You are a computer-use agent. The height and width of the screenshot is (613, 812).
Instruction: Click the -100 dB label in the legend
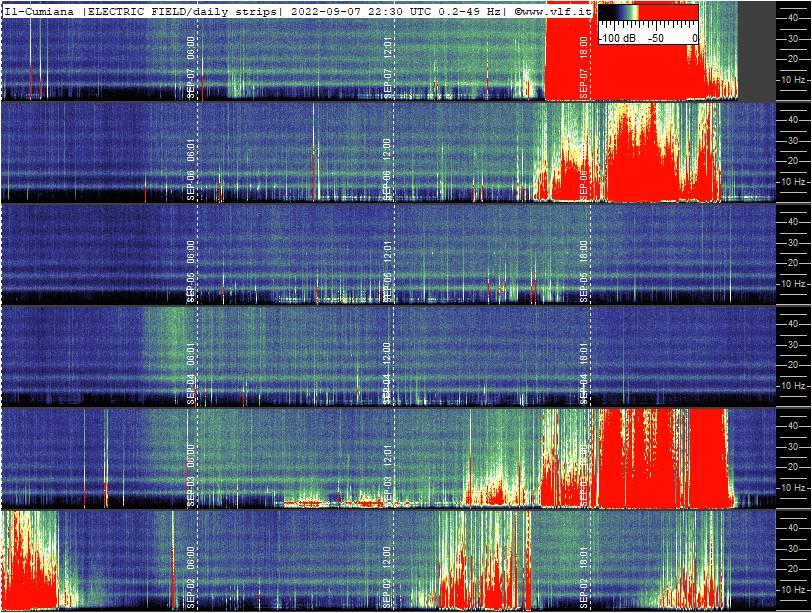(x=618, y=38)
